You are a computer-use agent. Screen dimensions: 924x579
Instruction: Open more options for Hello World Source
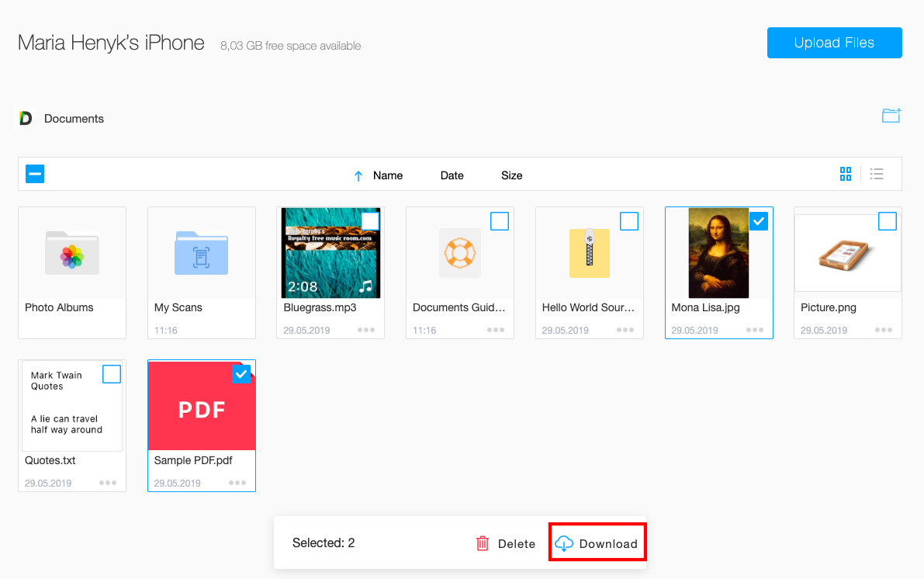coord(625,330)
